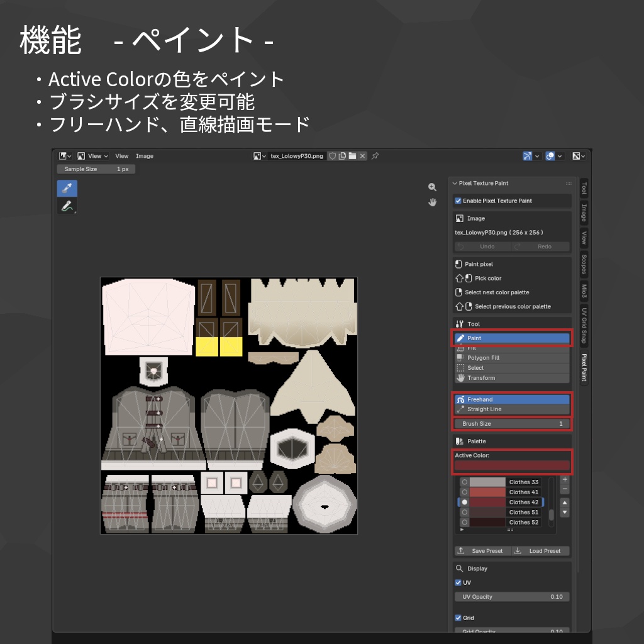The image size is (644, 644).
Task: Open display channels dropdown
Action: (x=579, y=156)
